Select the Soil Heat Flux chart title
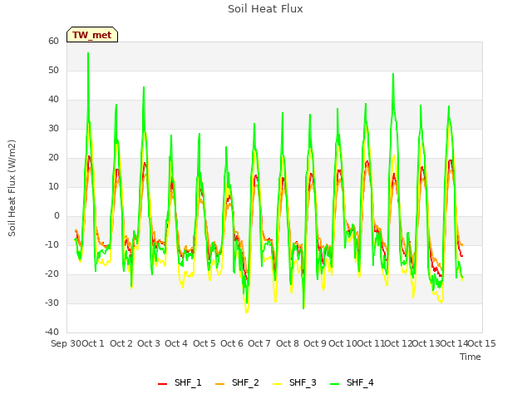532x399 pixels. coord(265,9)
